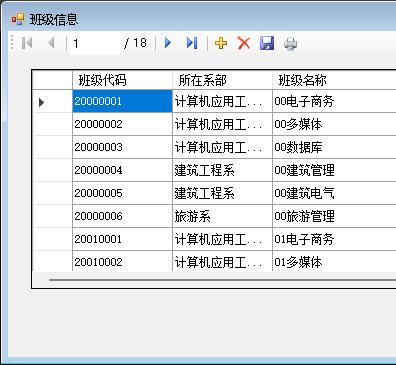Click 建筑工程系 in row 20000005
Viewport: 396px width, 365px height.
point(222,193)
